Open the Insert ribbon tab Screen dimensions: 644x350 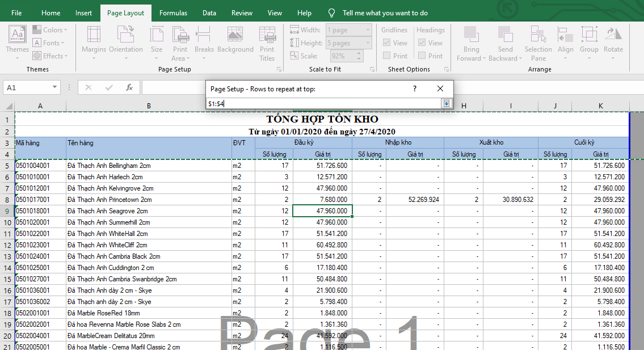(83, 13)
